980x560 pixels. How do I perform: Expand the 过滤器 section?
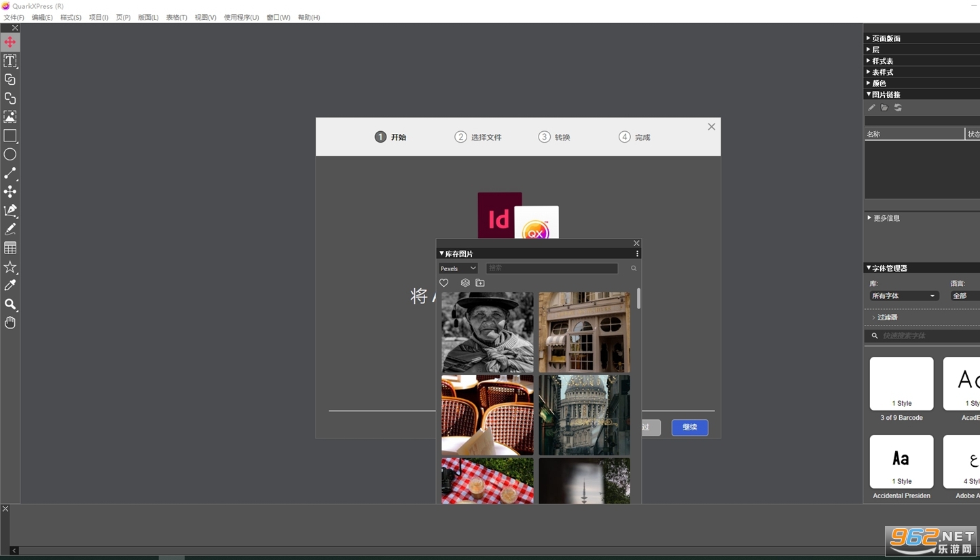click(885, 317)
